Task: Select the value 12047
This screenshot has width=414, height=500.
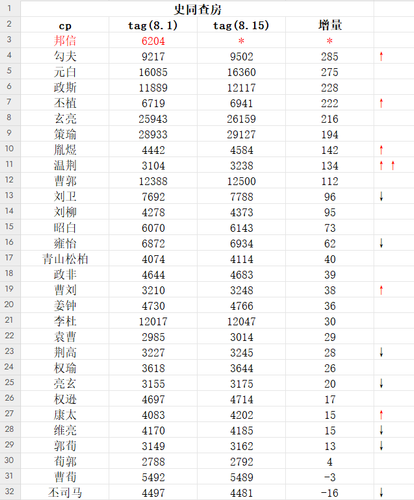Action: coord(241,321)
